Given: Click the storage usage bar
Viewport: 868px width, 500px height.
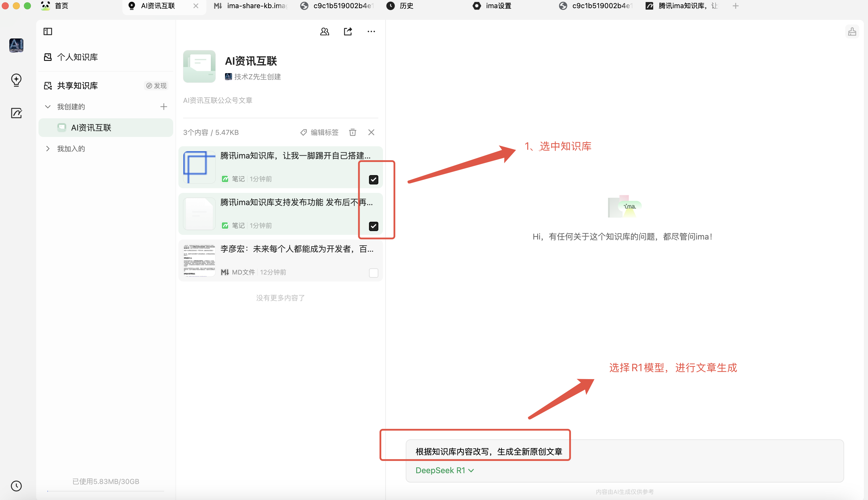Looking at the screenshot, I should pyautogui.click(x=106, y=491).
